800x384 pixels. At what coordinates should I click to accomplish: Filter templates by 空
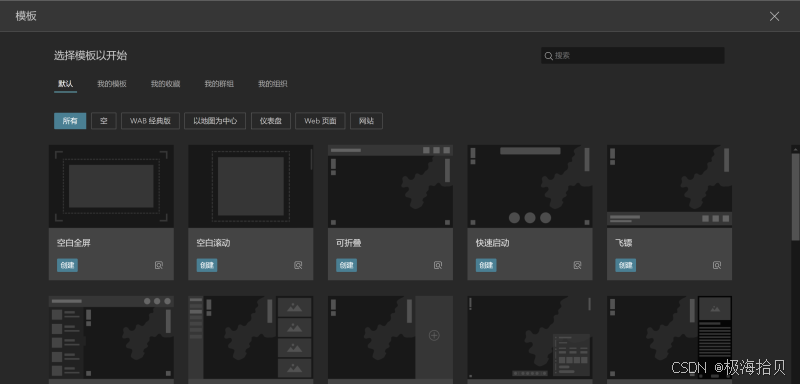[104, 121]
